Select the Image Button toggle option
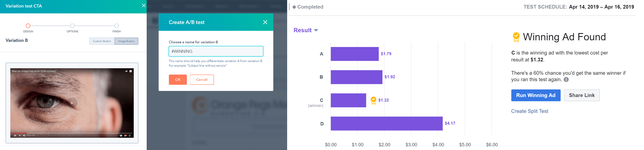The width and height of the screenshot is (644, 150). pyautogui.click(x=126, y=41)
